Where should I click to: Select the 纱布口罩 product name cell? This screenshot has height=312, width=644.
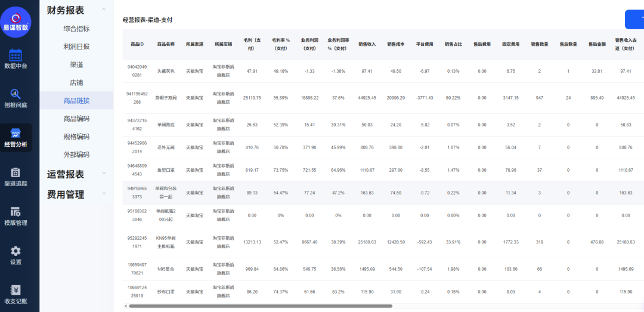coord(166,292)
